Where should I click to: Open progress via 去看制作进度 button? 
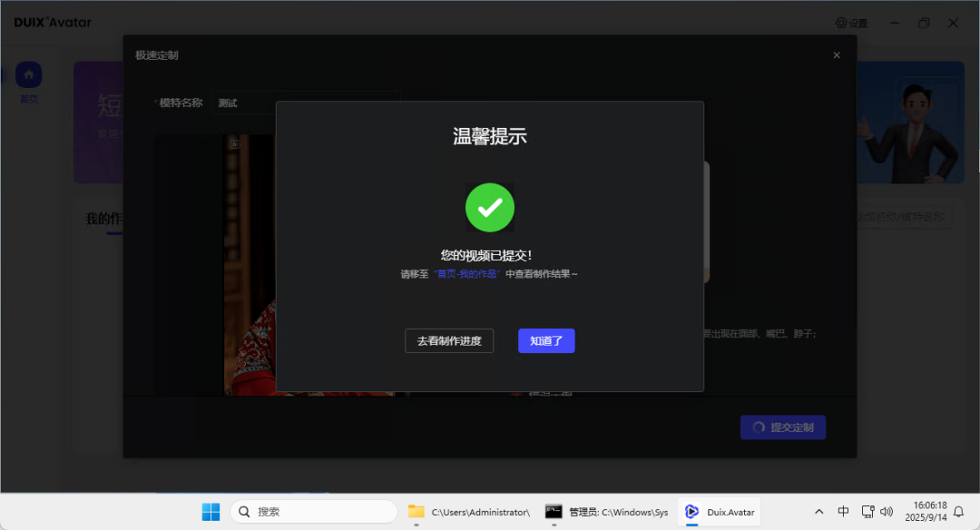[x=449, y=340]
